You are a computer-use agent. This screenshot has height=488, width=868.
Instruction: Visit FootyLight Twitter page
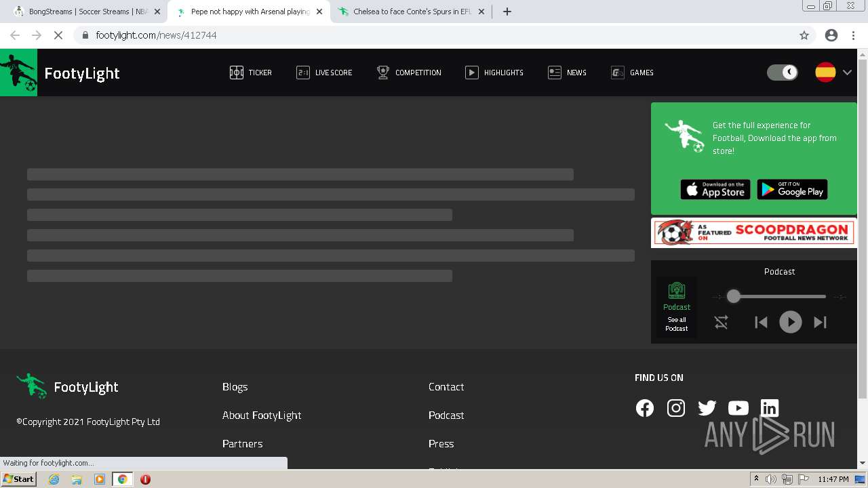707,408
